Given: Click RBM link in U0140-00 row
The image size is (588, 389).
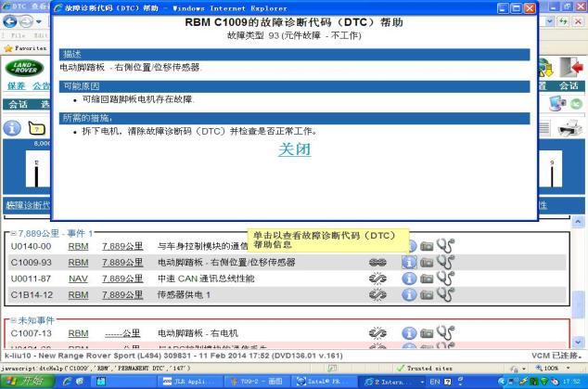Looking at the screenshot, I should 79,246.
